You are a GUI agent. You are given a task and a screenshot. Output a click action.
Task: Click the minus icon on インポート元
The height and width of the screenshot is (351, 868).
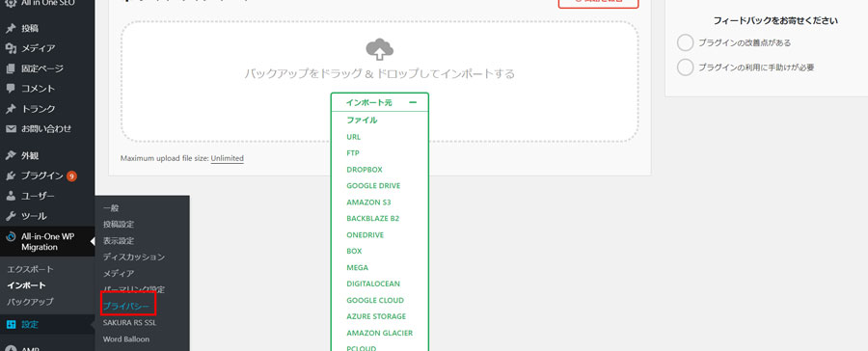(x=413, y=102)
